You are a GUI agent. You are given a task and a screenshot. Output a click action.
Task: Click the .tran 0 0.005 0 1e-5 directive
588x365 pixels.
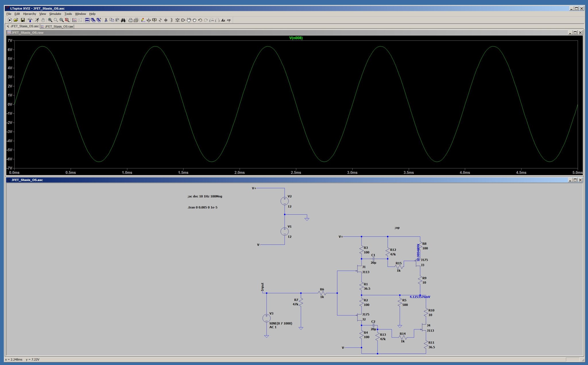pos(202,207)
